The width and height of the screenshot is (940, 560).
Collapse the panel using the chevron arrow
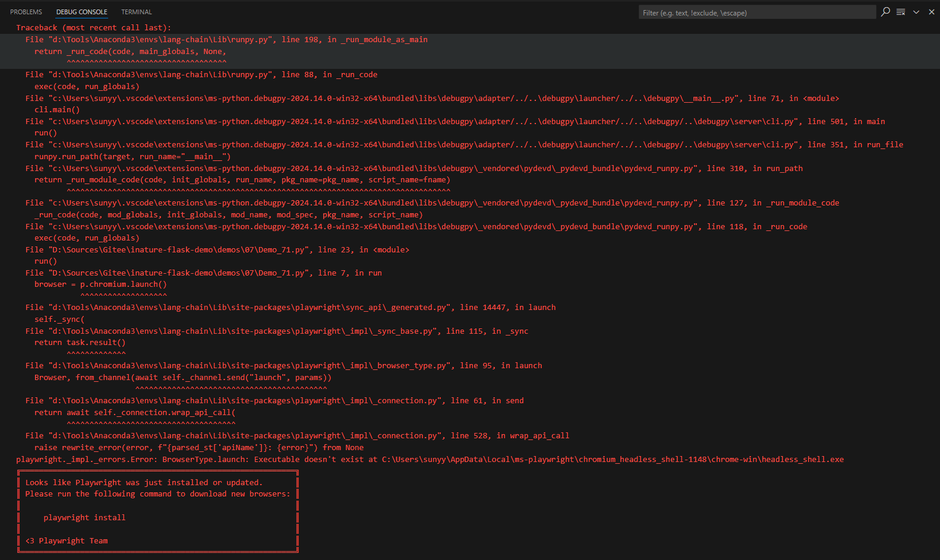point(916,12)
